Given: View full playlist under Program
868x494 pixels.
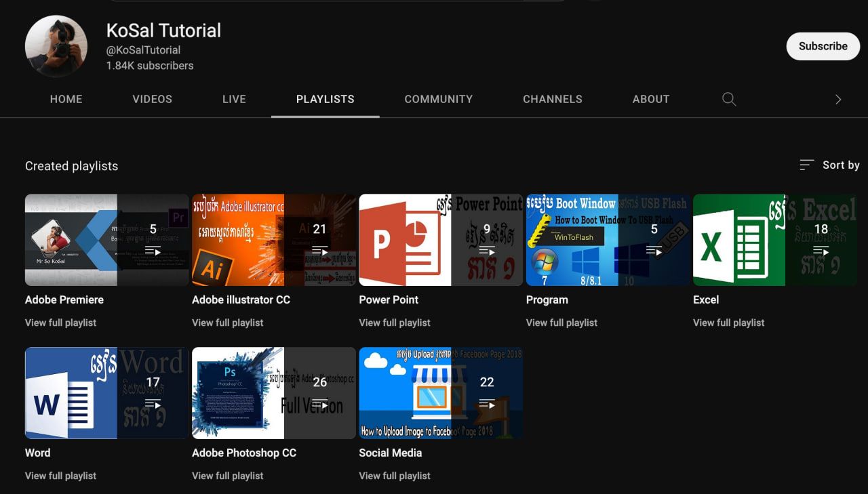Looking at the screenshot, I should (561, 323).
